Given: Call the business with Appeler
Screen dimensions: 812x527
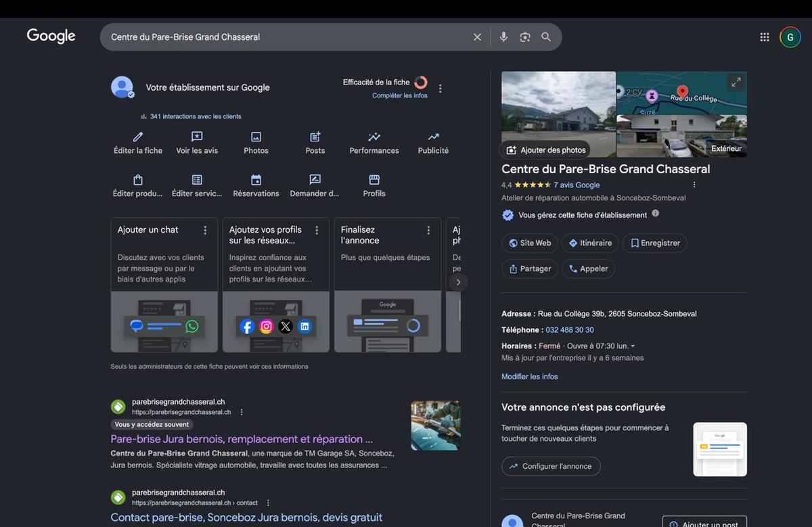Looking at the screenshot, I should [588, 269].
